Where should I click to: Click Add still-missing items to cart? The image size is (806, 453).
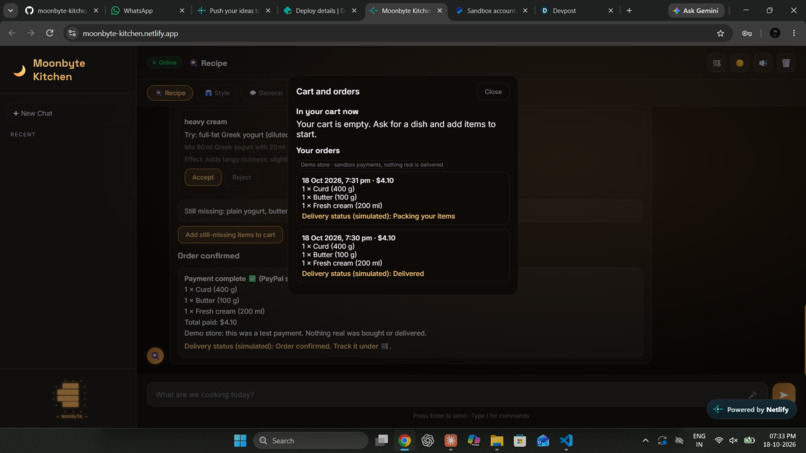(230, 234)
